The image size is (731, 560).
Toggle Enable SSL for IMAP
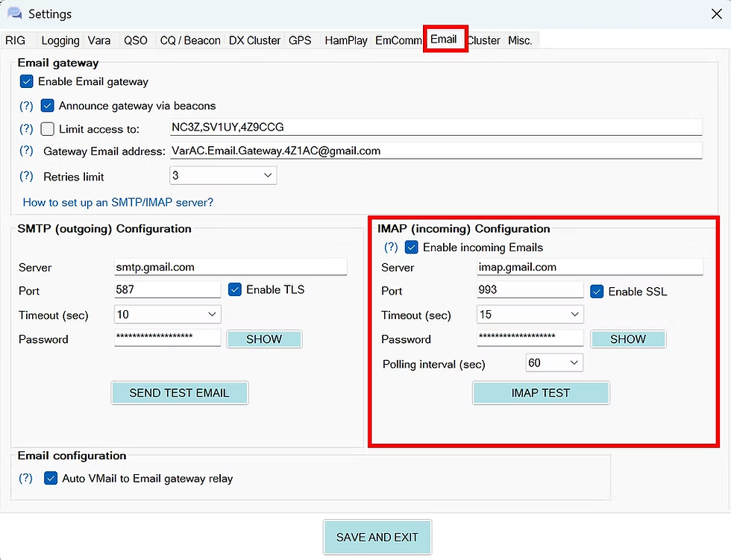pyautogui.click(x=597, y=292)
